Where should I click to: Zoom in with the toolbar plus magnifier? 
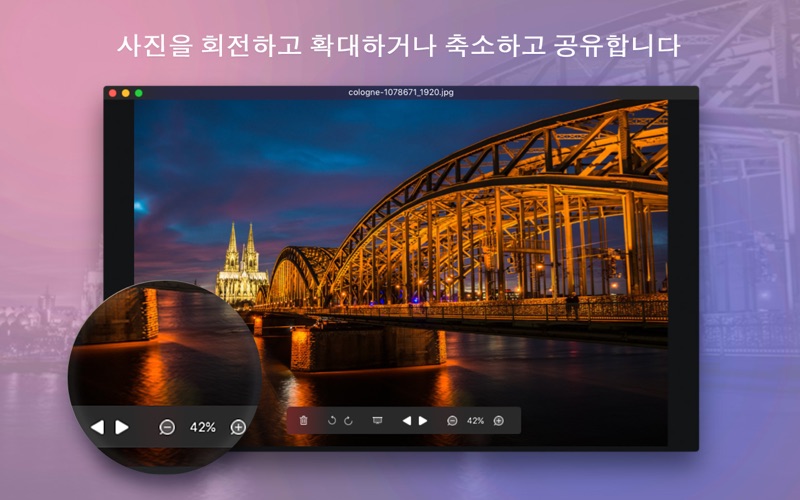(x=498, y=421)
